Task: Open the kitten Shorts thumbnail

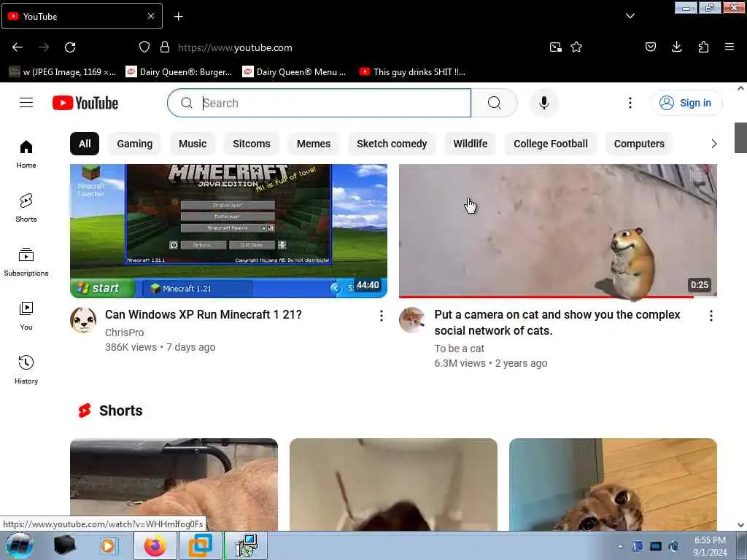Action: click(x=613, y=484)
